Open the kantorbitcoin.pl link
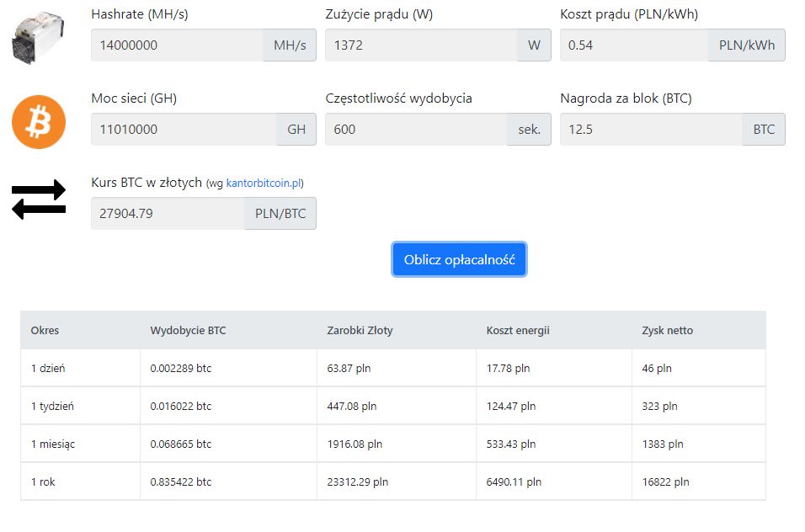 (264, 184)
